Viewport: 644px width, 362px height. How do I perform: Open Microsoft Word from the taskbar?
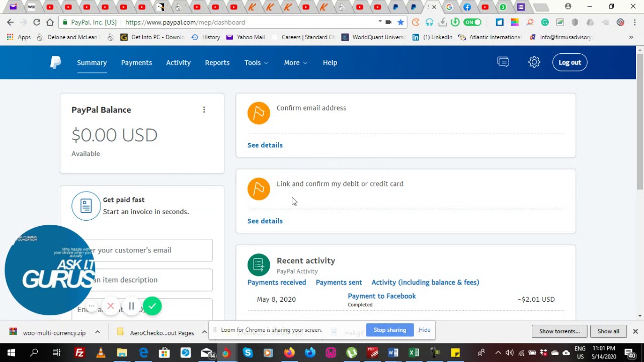[393, 353]
